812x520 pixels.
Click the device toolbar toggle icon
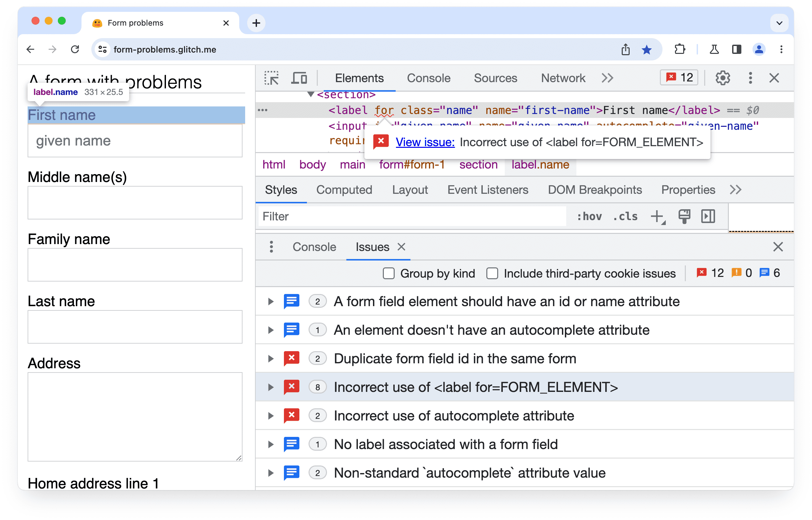[x=299, y=78]
